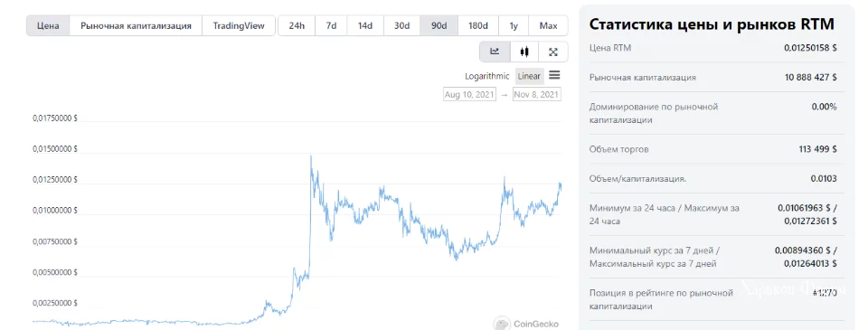
Task: Open start date Aug 10, 2021 picker
Action: (x=469, y=95)
